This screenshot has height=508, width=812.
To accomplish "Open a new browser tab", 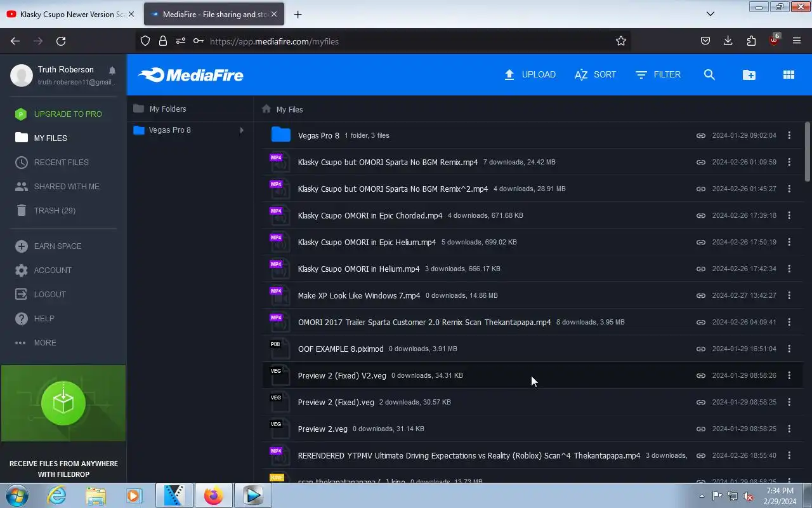I will click(298, 14).
